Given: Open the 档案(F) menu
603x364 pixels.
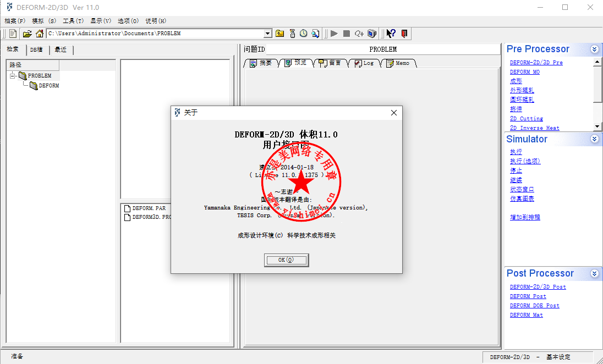Looking at the screenshot, I should 15,21.
